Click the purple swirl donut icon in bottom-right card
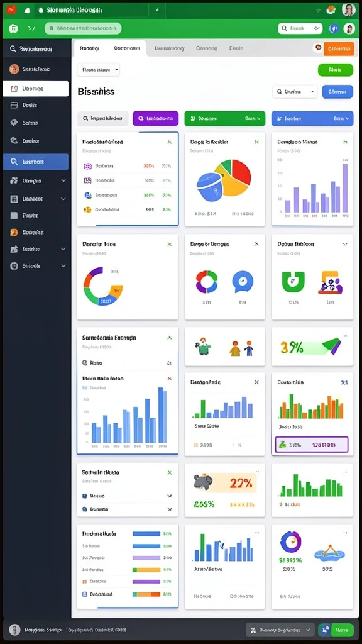 [x=291, y=541]
